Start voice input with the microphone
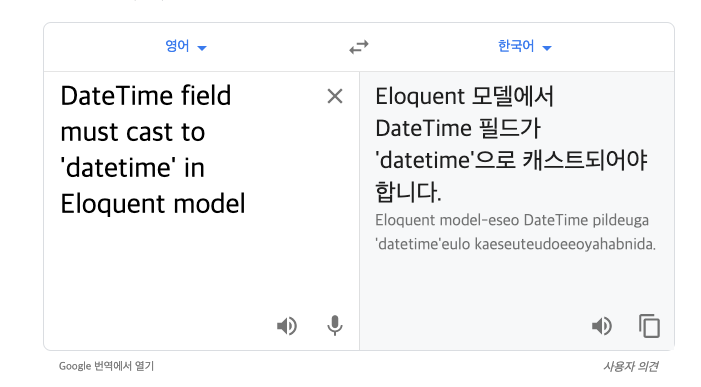701x387 pixels. 334,325
